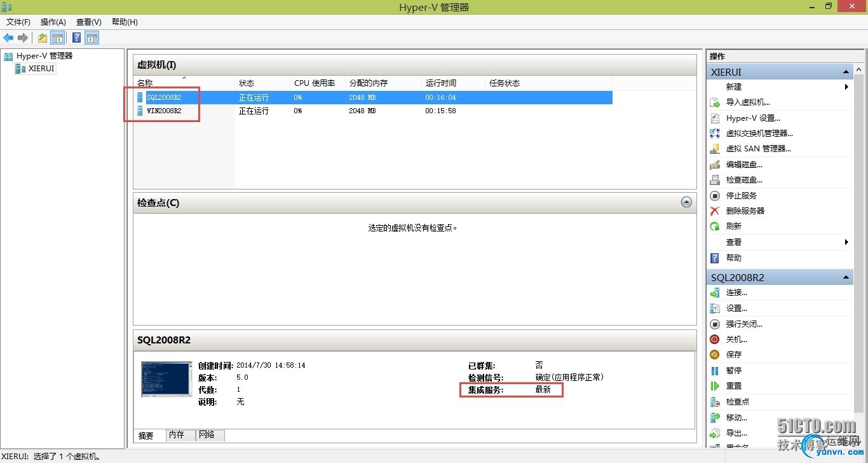Screen dimensions: 868x463
Task: Sort by the 状态 column header
Action: (x=262, y=83)
